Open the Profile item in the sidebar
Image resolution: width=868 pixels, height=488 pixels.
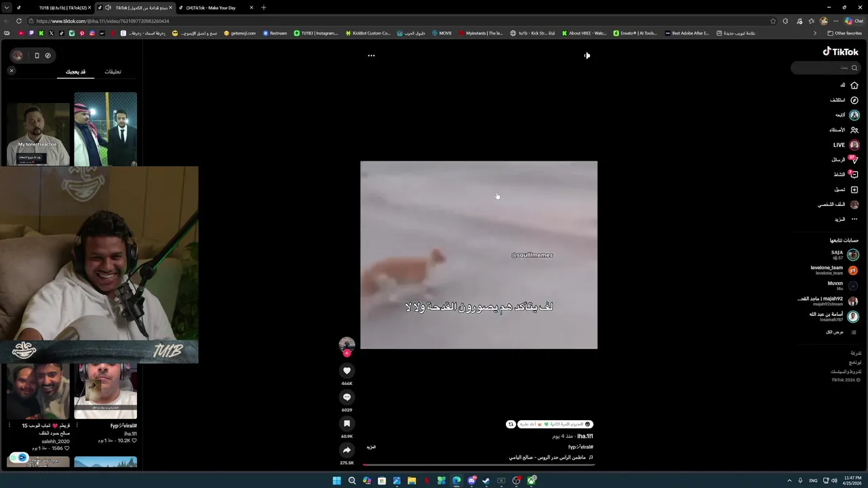838,205
